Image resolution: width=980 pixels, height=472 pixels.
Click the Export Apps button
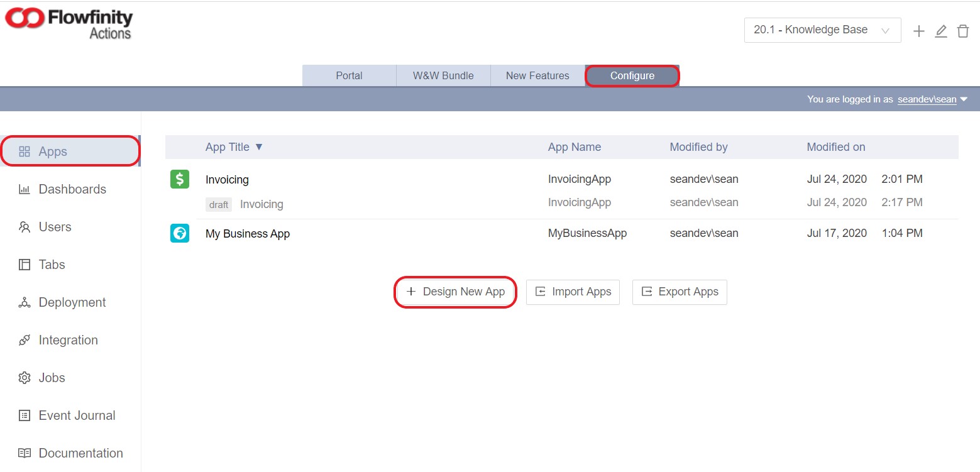680,292
